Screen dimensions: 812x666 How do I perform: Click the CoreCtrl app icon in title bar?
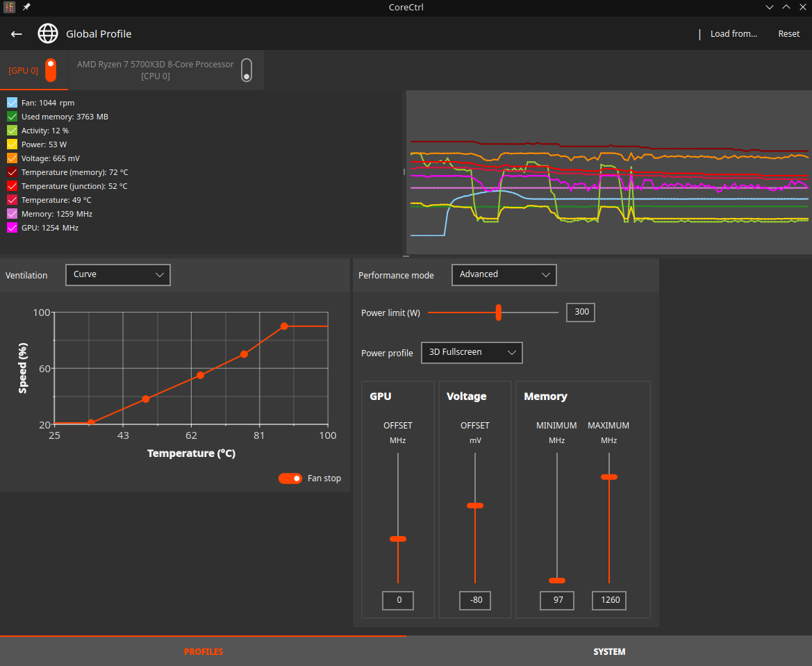(x=9, y=7)
